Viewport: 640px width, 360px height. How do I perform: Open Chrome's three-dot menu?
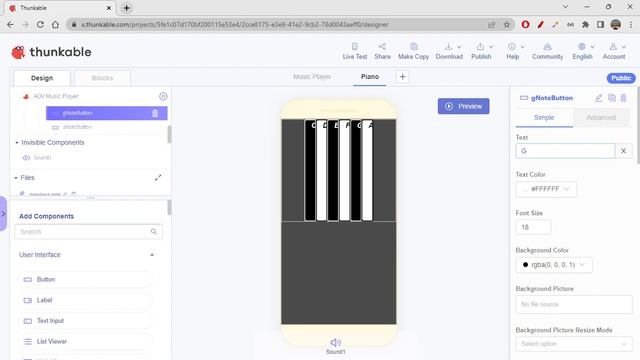click(x=631, y=24)
